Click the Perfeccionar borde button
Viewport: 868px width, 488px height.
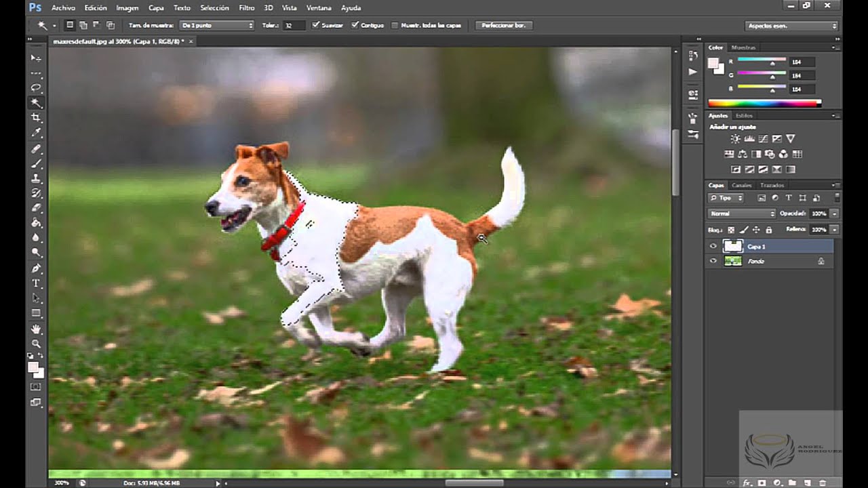pos(503,25)
